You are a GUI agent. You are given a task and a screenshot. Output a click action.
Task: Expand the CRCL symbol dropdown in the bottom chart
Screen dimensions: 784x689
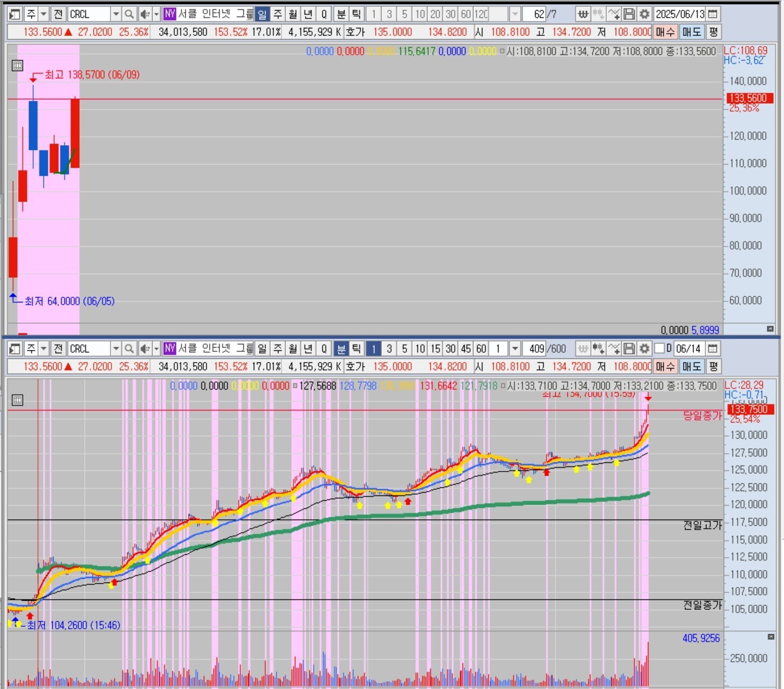(116, 349)
